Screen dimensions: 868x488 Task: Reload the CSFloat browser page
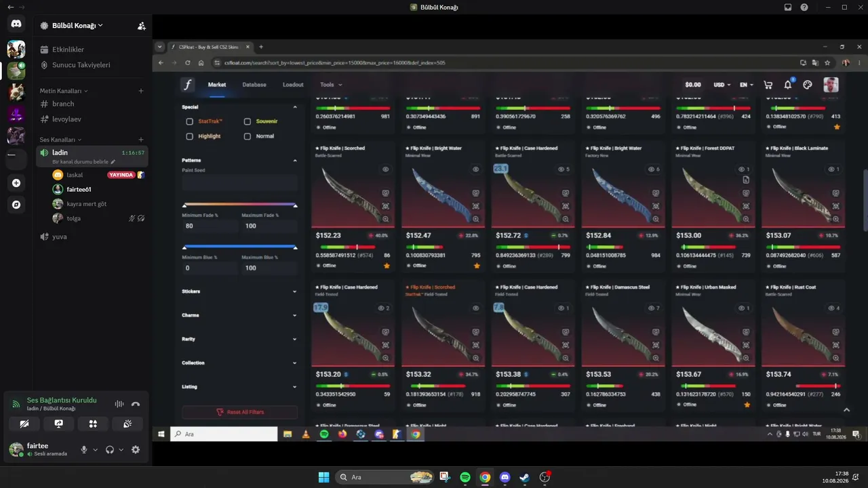[x=187, y=63]
